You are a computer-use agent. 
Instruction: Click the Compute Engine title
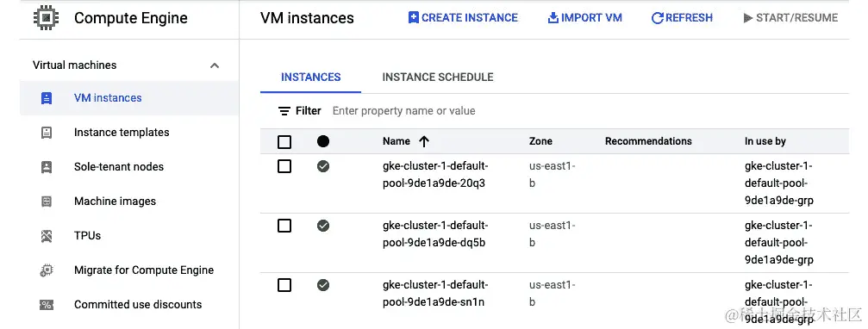131,18
